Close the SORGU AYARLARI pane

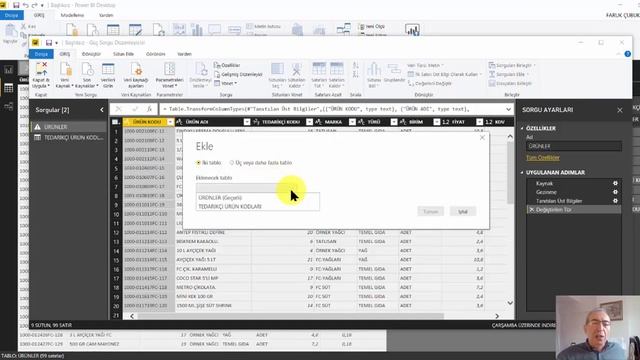click(620, 110)
